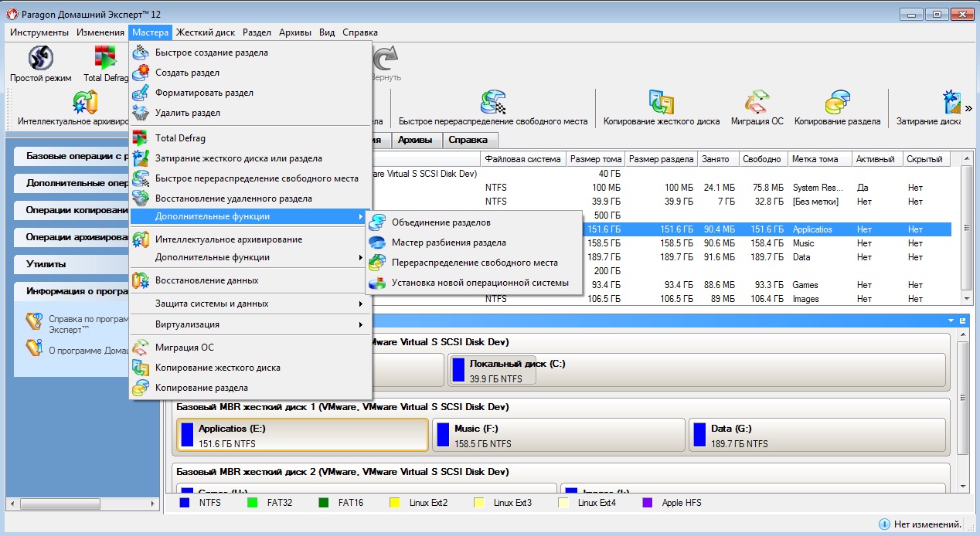Choose Затирание жесткого диска или раздела

(250, 158)
